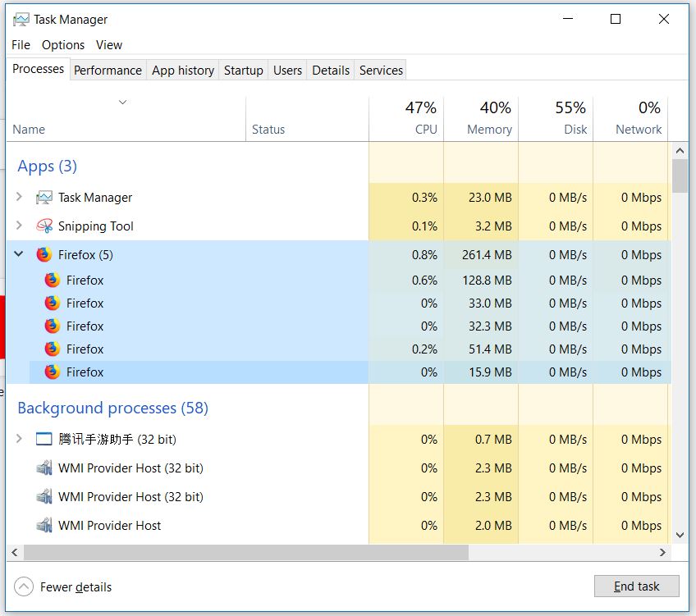The image size is (696, 616).
Task: Click the 0.7 MB memory value
Action: click(493, 440)
